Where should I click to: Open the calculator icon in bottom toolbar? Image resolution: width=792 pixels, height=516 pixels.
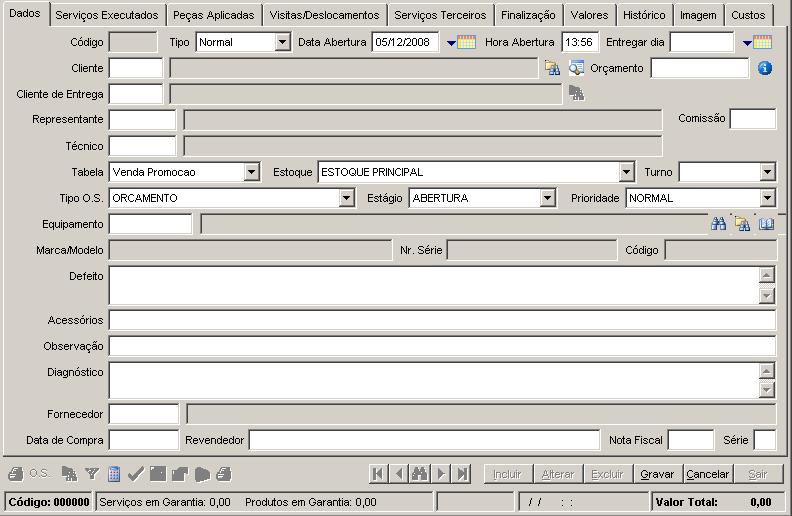tap(114, 474)
